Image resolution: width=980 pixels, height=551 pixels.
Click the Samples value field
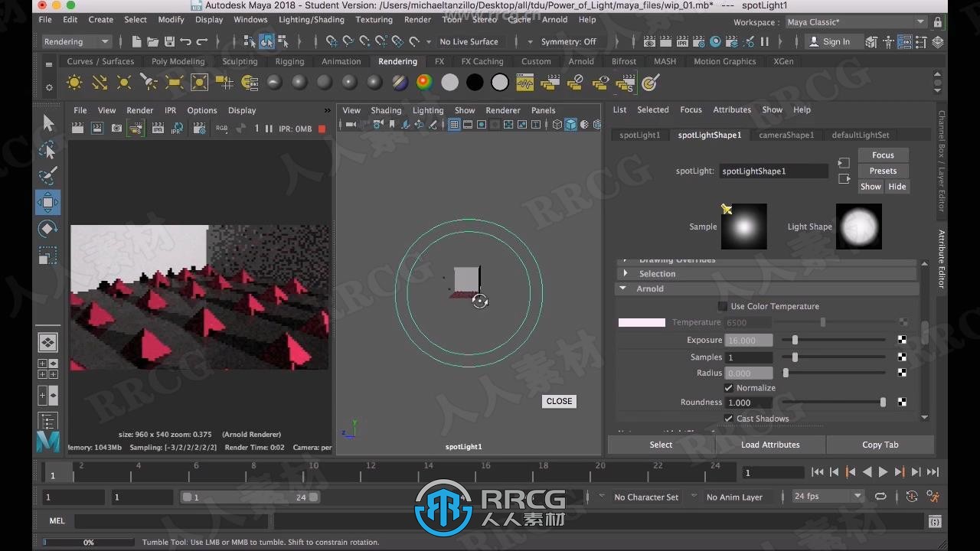(750, 357)
